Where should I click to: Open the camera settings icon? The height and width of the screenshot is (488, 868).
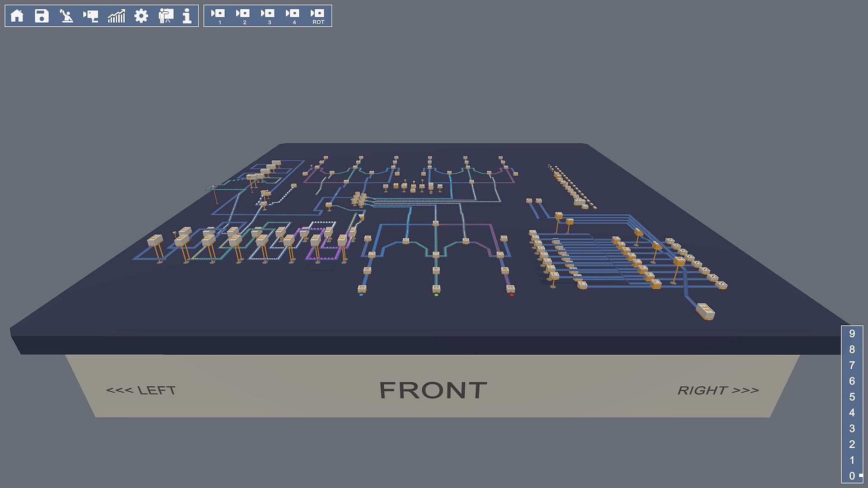[91, 16]
